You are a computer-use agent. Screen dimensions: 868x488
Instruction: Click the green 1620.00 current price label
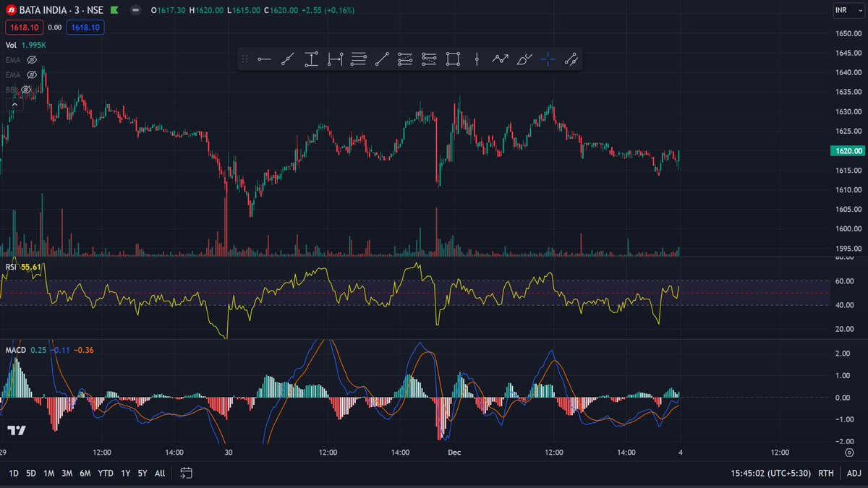point(848,151)
